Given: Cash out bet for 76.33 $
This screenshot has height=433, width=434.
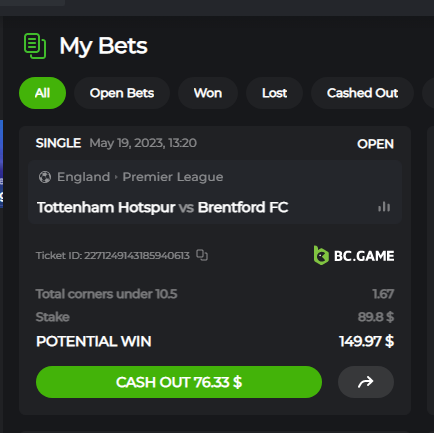Looking at the screenshot, I should point(179,382).
